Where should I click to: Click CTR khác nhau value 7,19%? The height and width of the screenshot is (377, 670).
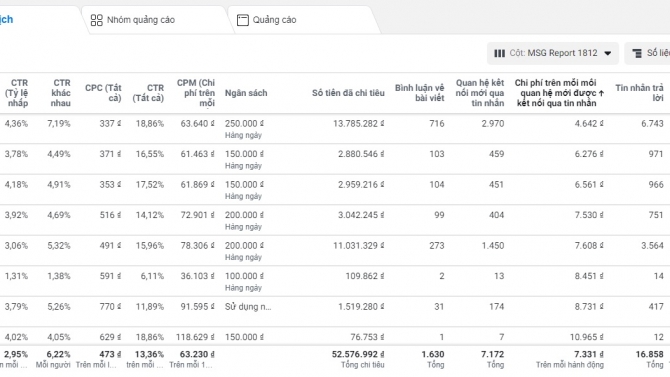coord(59,124)
